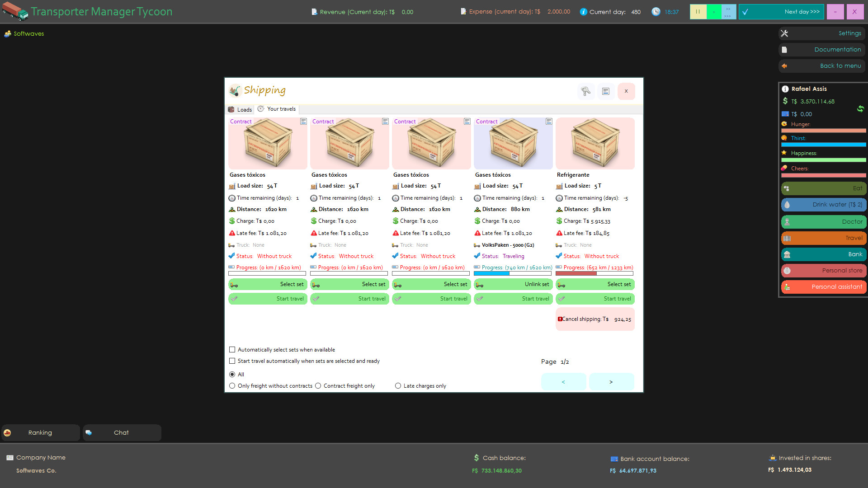Enable Automatically select sets when available

point(232,349)
